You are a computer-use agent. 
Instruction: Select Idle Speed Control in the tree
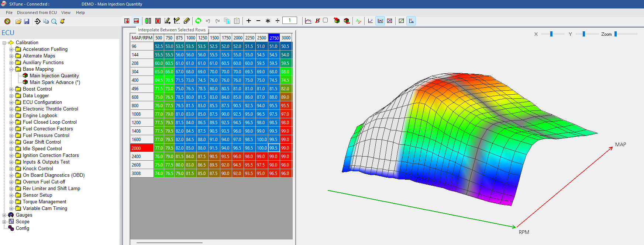click(x=42, y=149)
